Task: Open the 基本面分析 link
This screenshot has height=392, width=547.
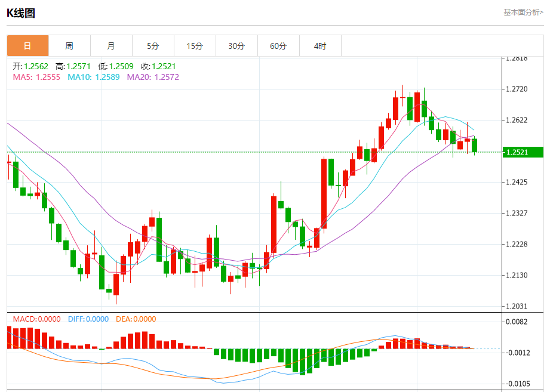Action: click(523, 13)
